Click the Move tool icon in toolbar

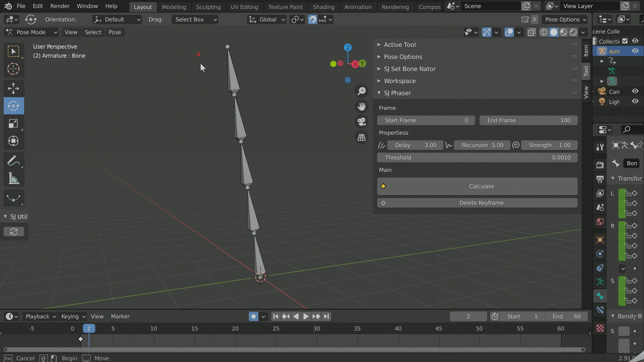coord(13,87)
